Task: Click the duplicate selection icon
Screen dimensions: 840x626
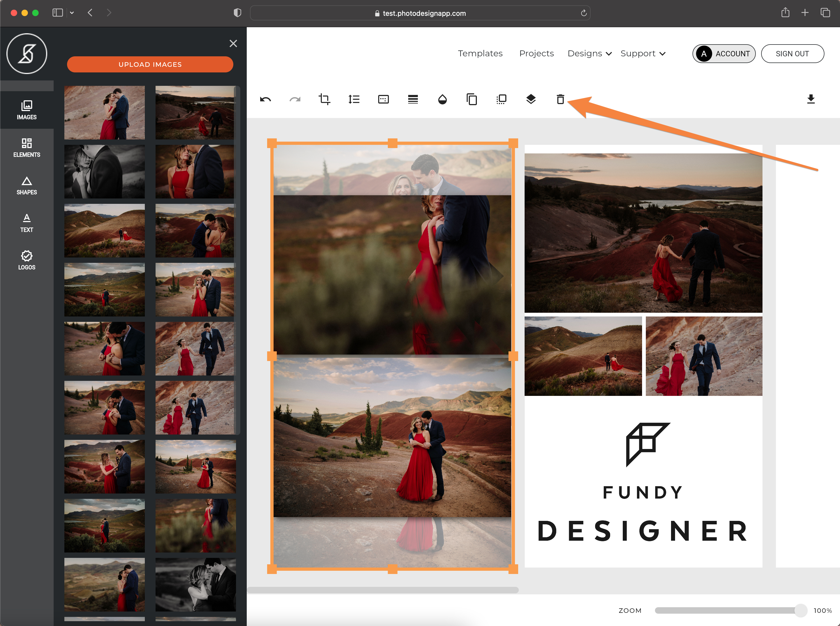Action: click(x=501, y=99)
